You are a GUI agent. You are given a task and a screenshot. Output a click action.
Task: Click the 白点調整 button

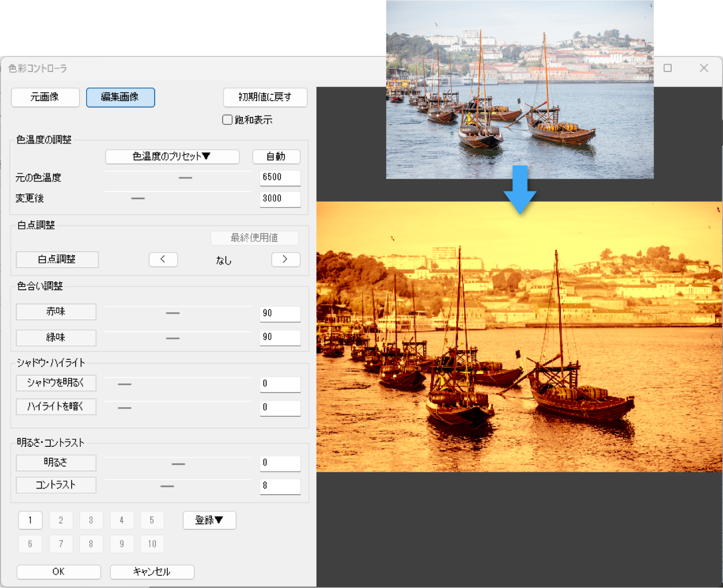pos(57,259)
